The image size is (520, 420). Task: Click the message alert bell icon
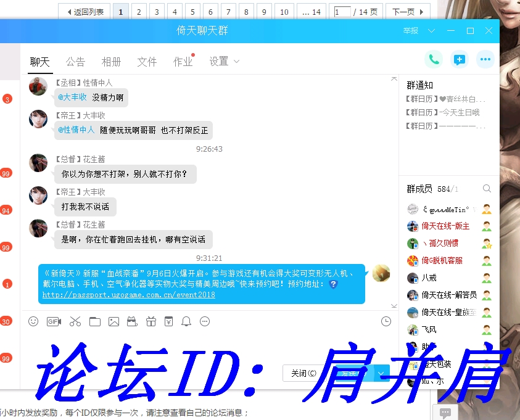tap(188, 321)
